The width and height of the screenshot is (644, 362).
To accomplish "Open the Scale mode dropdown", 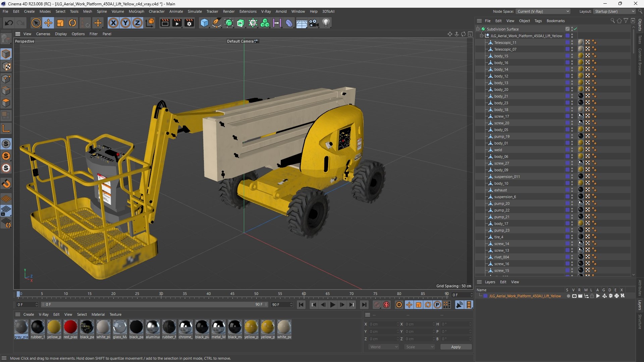I will pos(419,347).
